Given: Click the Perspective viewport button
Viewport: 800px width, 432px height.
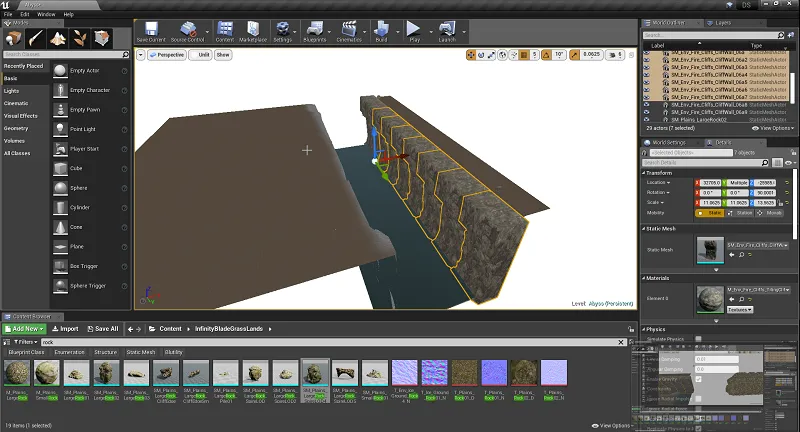Looking at the screenshot, I should click(166, 55).
